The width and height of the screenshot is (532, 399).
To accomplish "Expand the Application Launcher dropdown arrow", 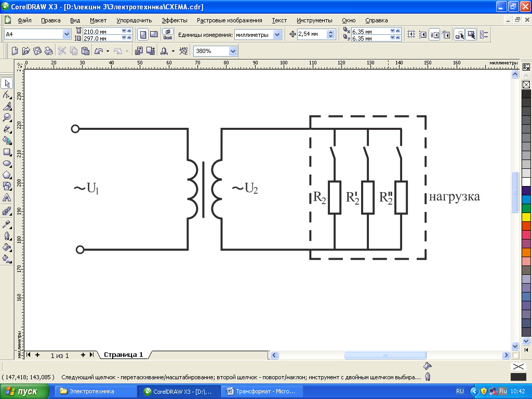I will [x=173, y=51].
